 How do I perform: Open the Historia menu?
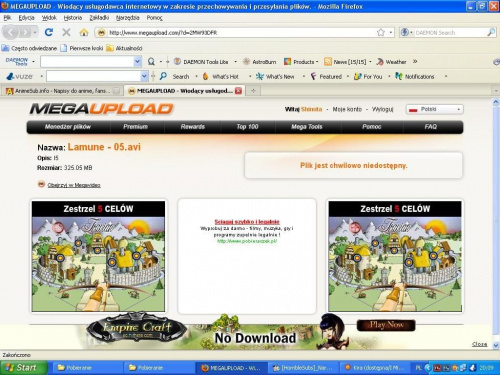pyautogui.click(x=73, y=18)
